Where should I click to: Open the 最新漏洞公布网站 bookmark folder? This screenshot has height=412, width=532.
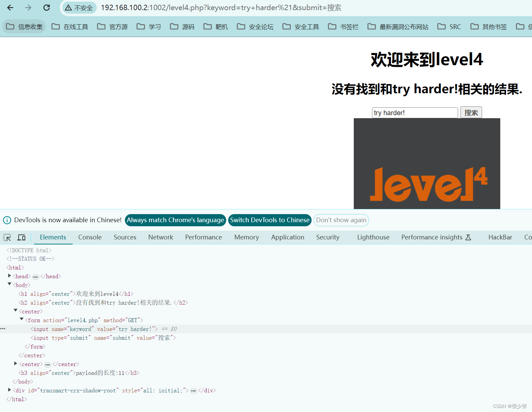[398, 27]
